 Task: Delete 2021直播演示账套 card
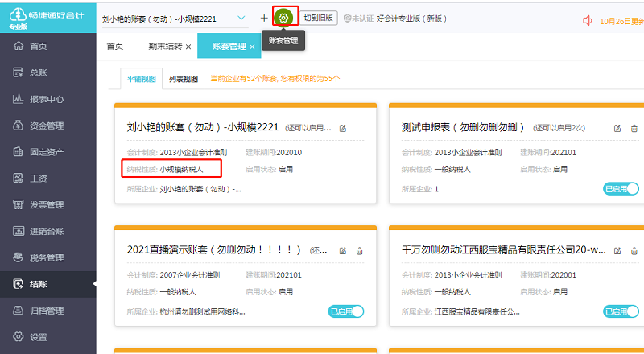pos(359,251)
